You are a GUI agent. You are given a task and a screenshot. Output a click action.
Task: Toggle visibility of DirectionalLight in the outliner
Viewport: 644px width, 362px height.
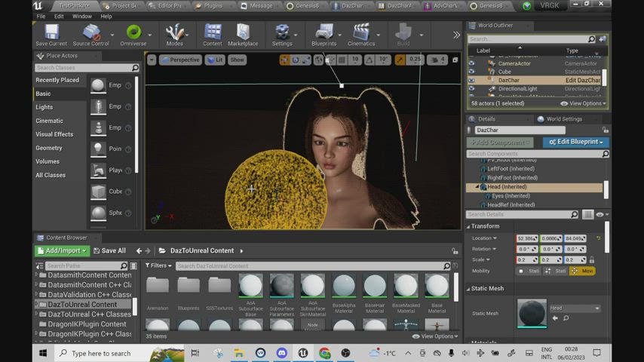click(471, 89)
